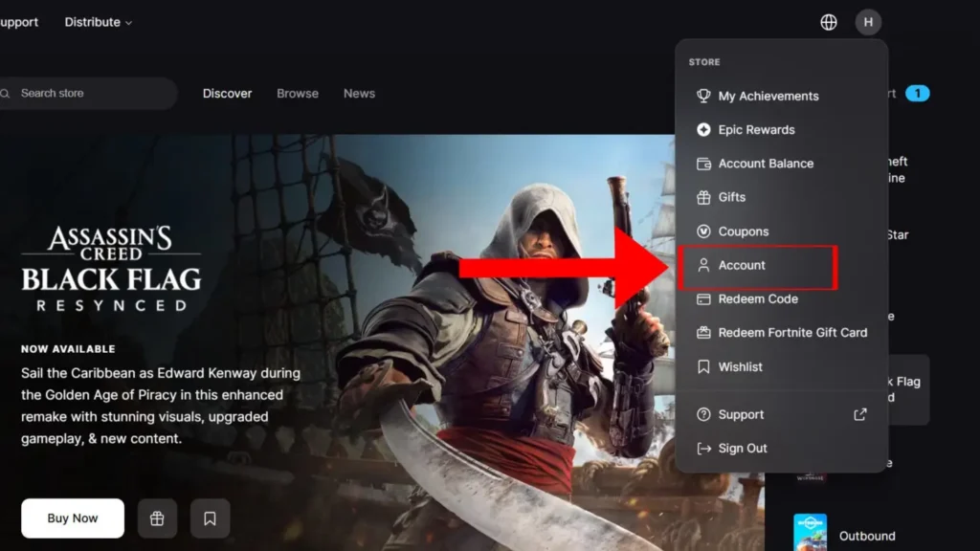
Task: Switch to the Discover tab
Action: pyautogui.click(x=227, y=93)
